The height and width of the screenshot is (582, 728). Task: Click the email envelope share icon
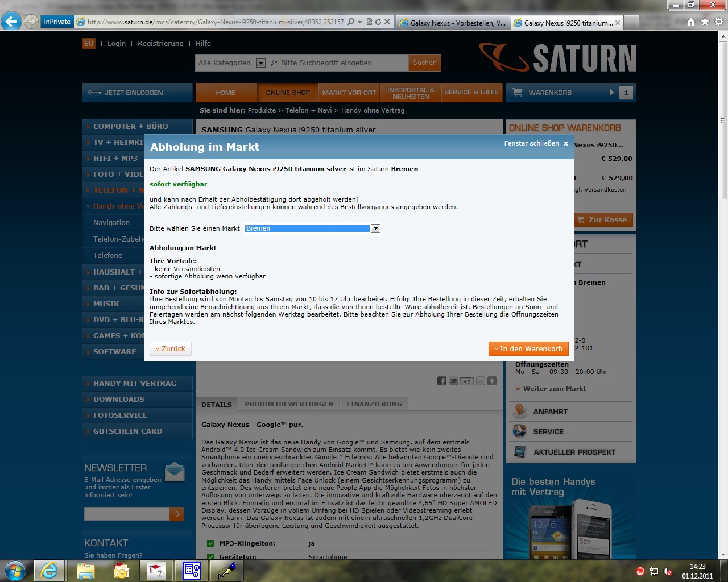[481, 381]
